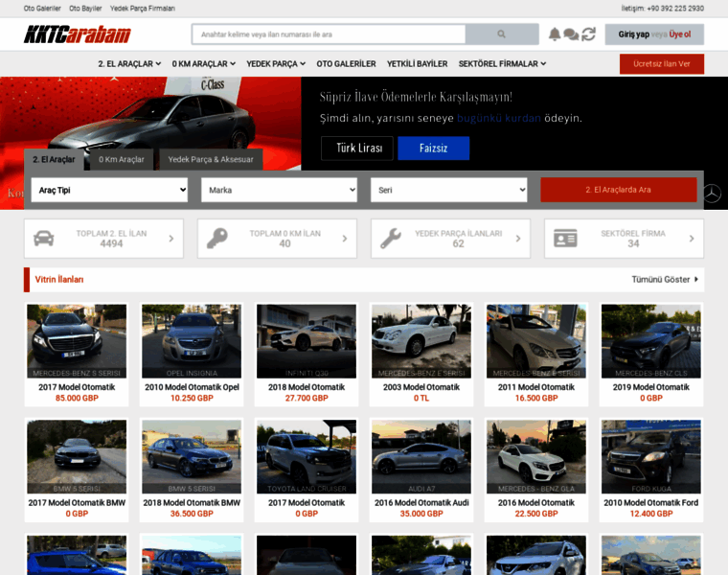Open the notifications bell
Image resolution: width=728 pixels, height=575 pixels.
click(555, 34)
